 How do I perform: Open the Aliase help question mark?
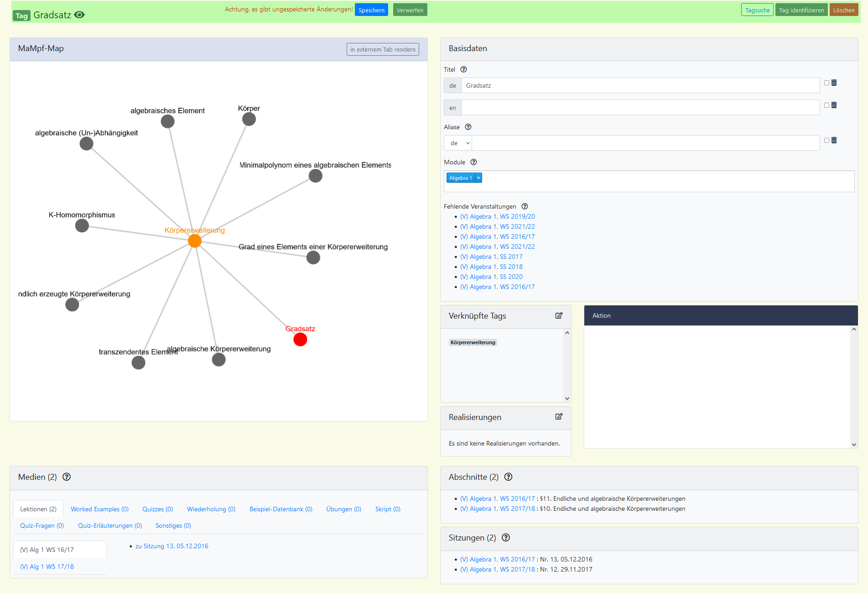[x=468, y=127]
